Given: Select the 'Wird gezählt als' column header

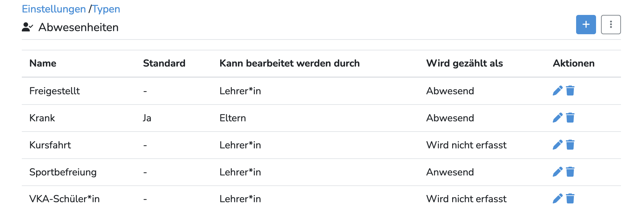Looking at the screenshot, I should point(464,63).
